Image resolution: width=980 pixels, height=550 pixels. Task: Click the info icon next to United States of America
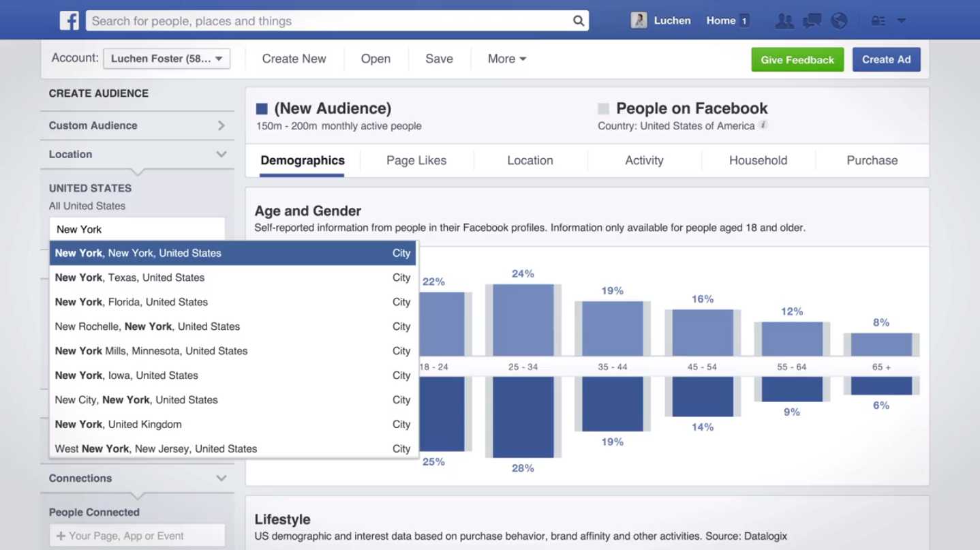coord(763,125)
